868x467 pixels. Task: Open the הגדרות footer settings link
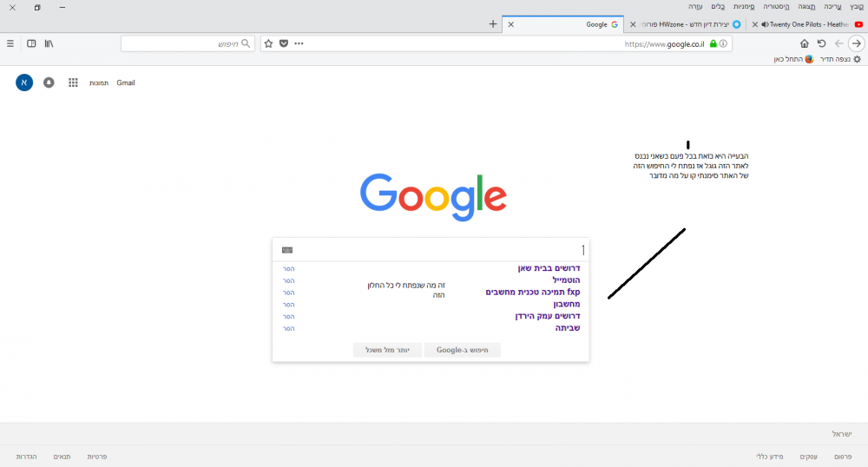point(27,457)
